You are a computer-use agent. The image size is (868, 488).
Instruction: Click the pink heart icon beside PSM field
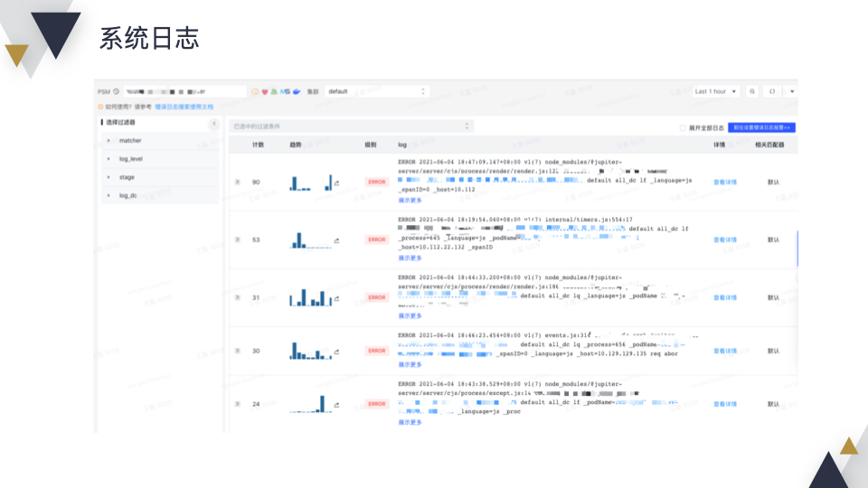265,92
